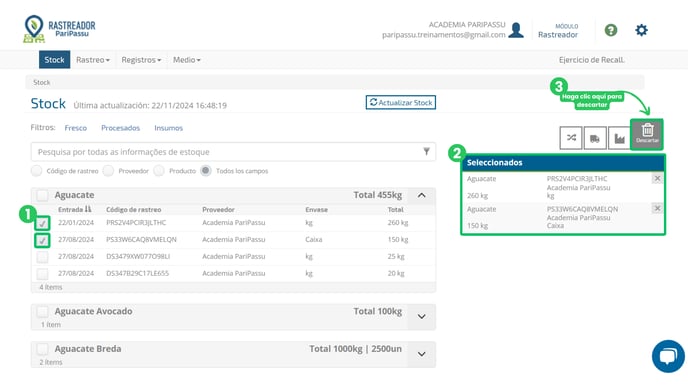Click the Total 100kg label
The height and width of the screenshot is (387, 688).
click(x=378, y=311)
